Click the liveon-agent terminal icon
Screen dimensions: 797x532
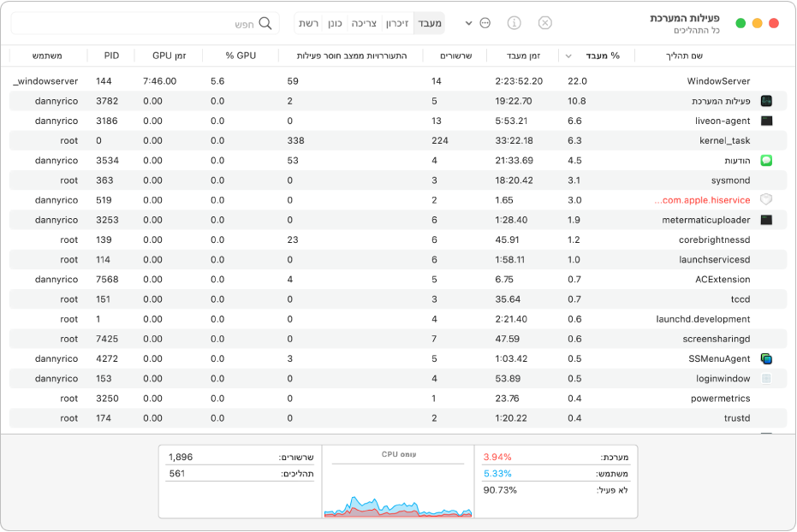[x=766, y=121]
